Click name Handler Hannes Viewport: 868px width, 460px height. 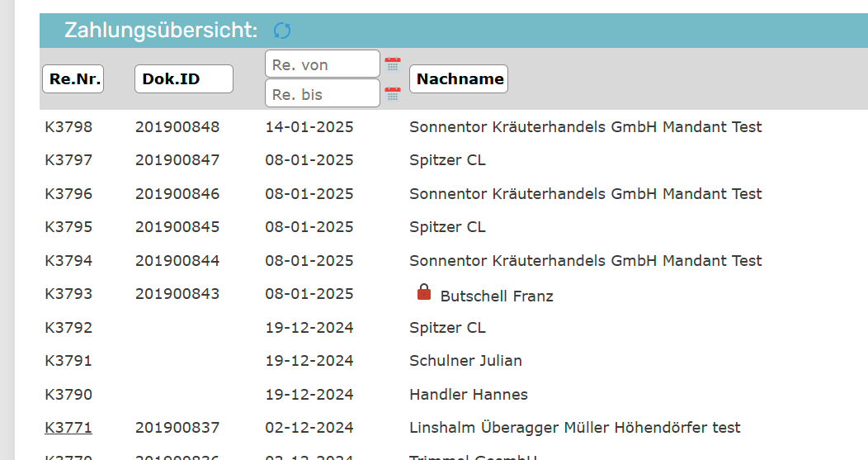pos(468,395)
